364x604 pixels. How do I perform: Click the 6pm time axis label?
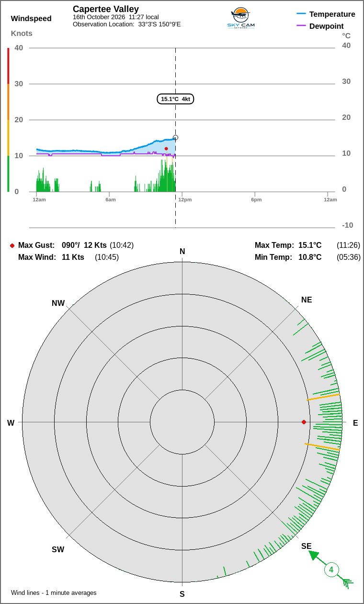click(x=256, y=199)
